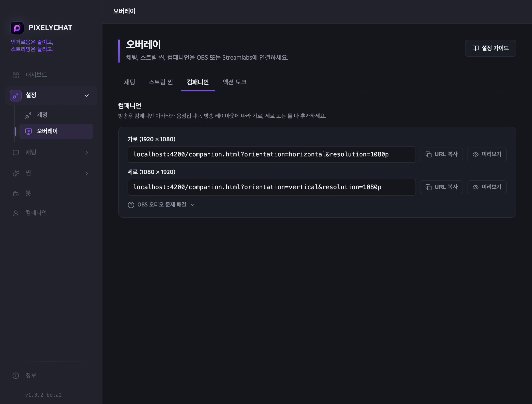Click the 컴패니언 person icon in sidebar
This screenshot has width=532, height=404.
coord(16,213)
